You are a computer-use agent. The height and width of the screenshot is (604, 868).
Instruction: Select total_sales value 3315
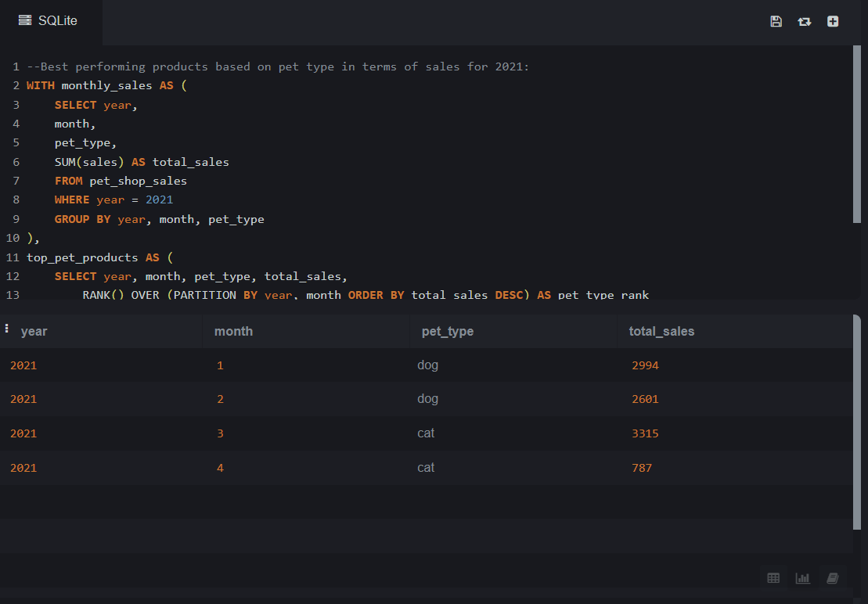(x=645, y=433)
